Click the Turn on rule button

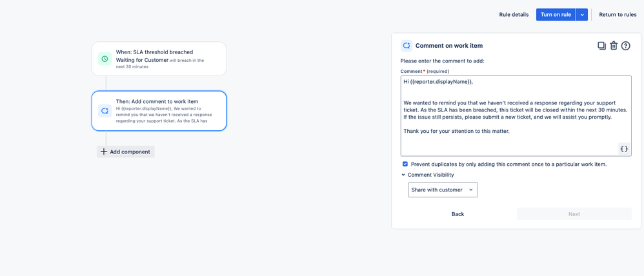pos(556,14)
